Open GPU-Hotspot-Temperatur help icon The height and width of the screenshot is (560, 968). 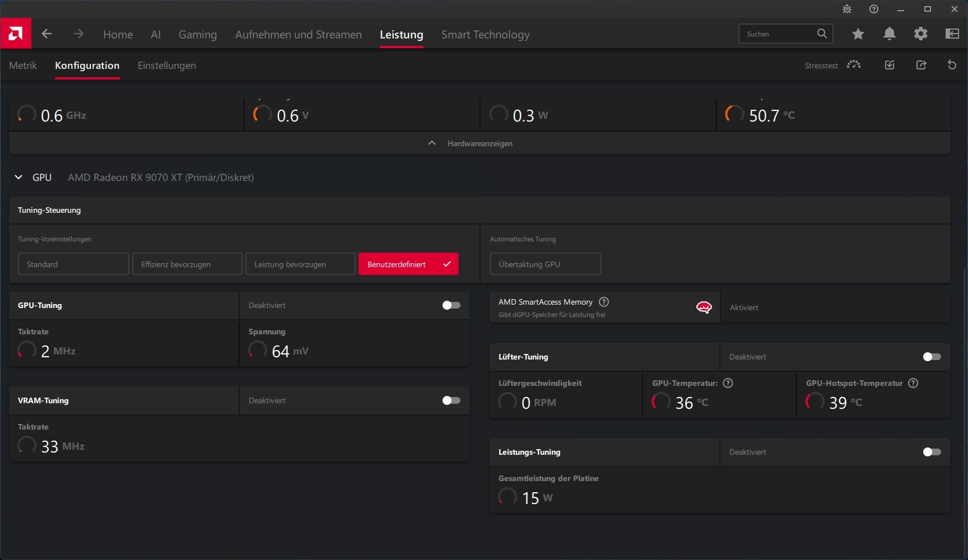[913, 383]
